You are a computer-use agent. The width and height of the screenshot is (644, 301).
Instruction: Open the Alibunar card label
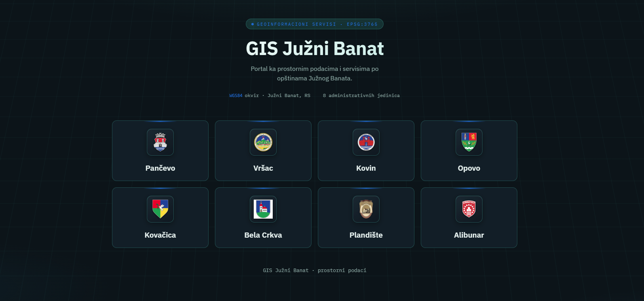click(x=469, y=235)
